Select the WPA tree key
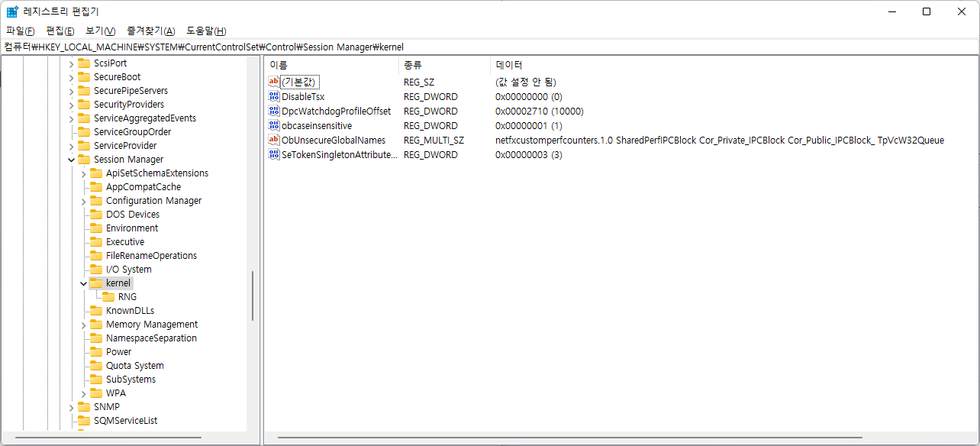Screen dimensions: 980x446 pos(116,393)
